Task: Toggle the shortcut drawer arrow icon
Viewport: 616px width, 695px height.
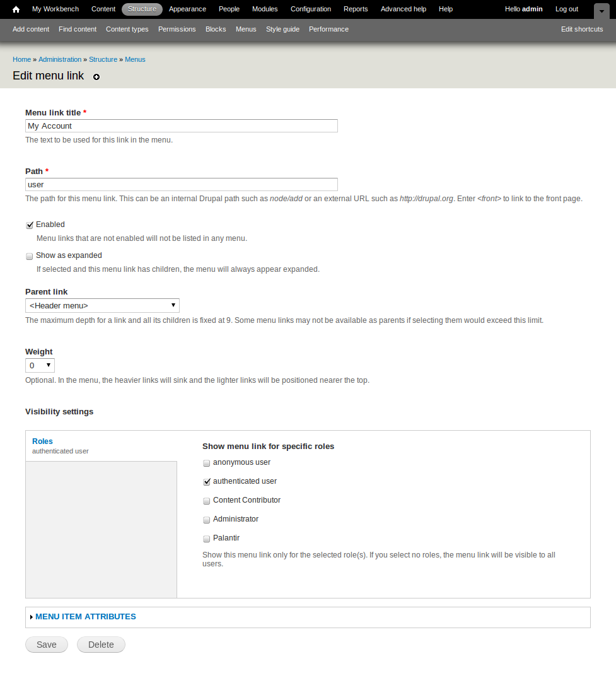Action: (x=601, y=11)
